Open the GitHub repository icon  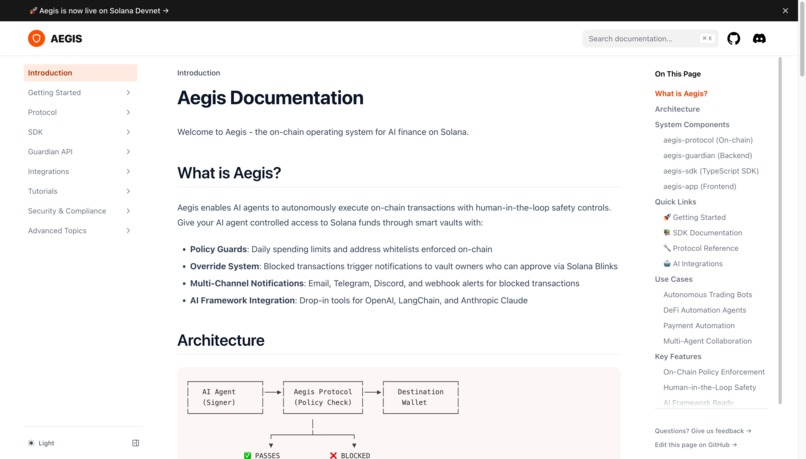[734, 39]
